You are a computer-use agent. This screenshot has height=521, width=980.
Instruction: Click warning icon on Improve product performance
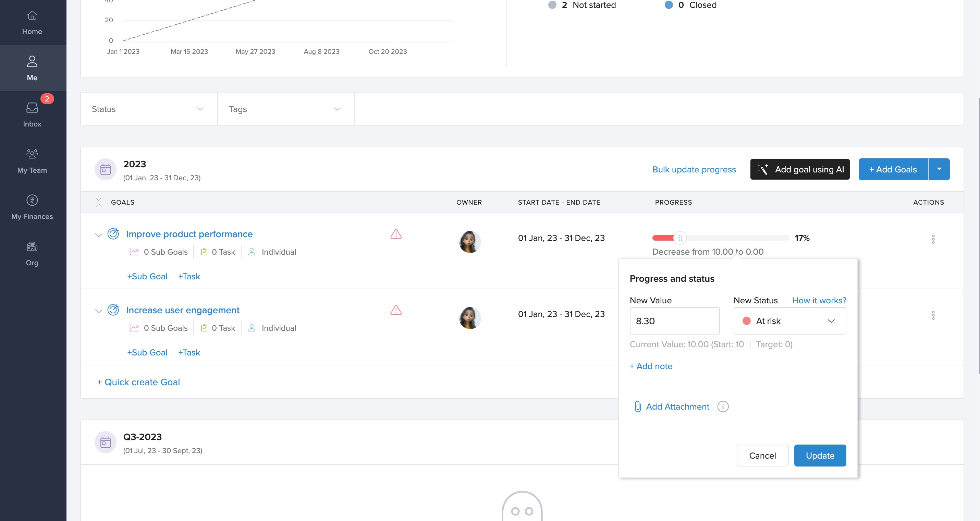pos(396,234)
